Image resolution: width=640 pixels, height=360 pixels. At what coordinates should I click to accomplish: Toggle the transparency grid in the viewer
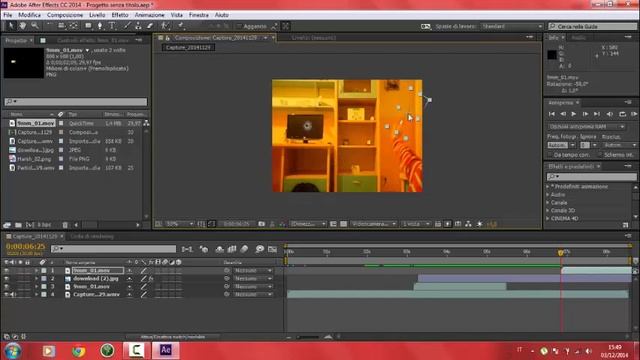(344, 224)
